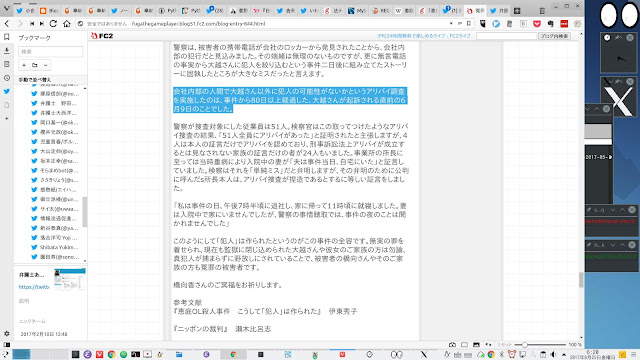Open the file manager from the taskbar
The height and width of the screenshot is (360, 640).
(x=179, y=354)
